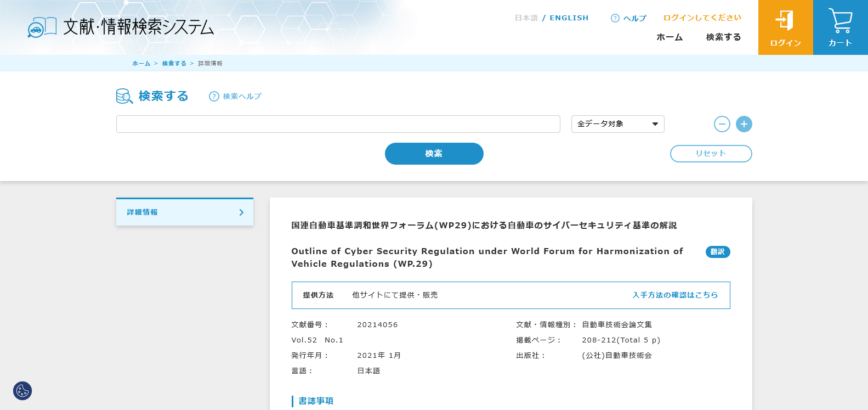Image resolution: width=868 pixels, height=410 pixels.
Task: Click the help question mark icon in header
Action: (615, 18)
